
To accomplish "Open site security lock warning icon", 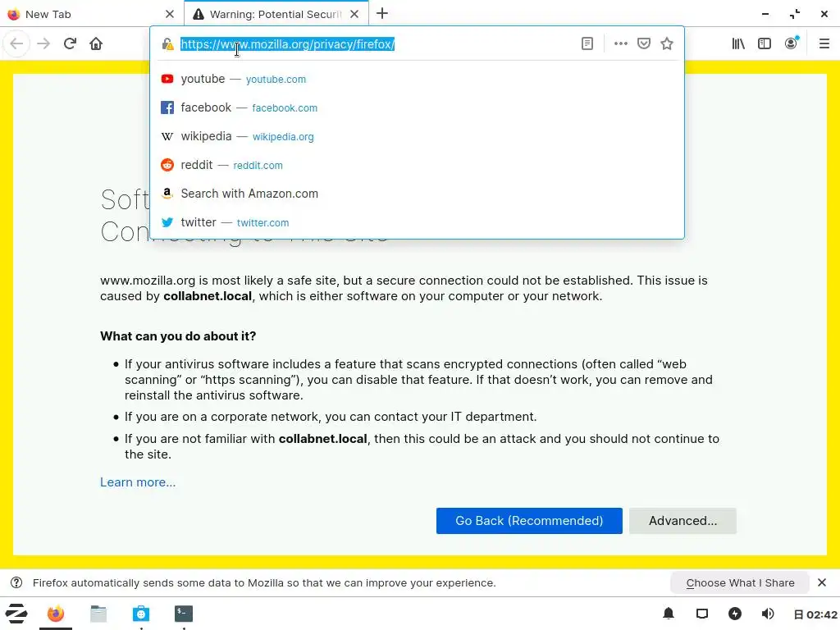I will 167,44.
